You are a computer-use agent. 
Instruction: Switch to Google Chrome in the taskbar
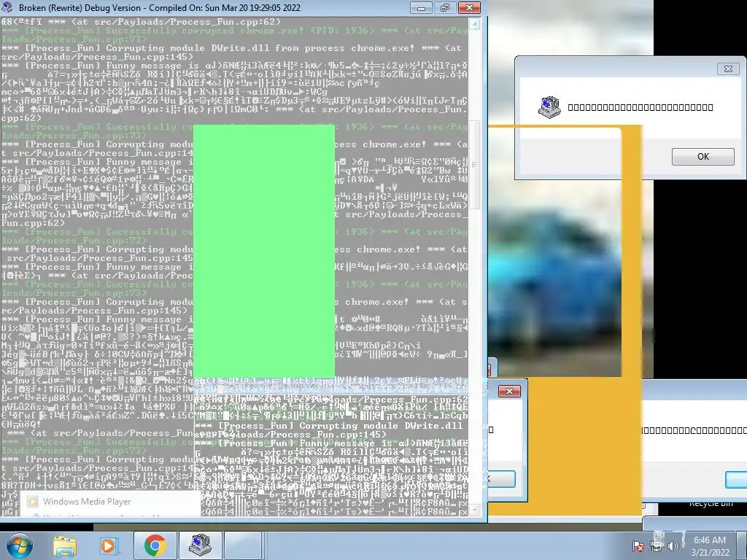tap(155, 545)
